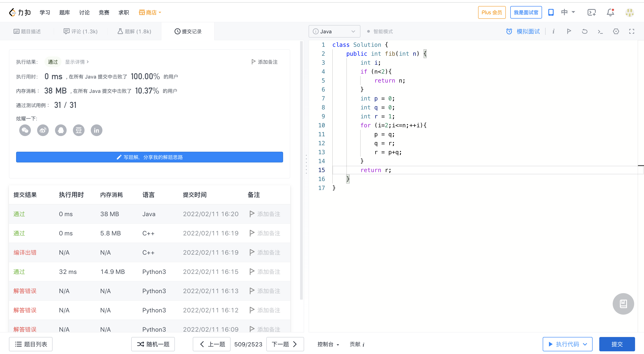Click the debug play flag icon in editor toolbar
This screenshot has height=354, width=644.
click(x=569, y=31)
